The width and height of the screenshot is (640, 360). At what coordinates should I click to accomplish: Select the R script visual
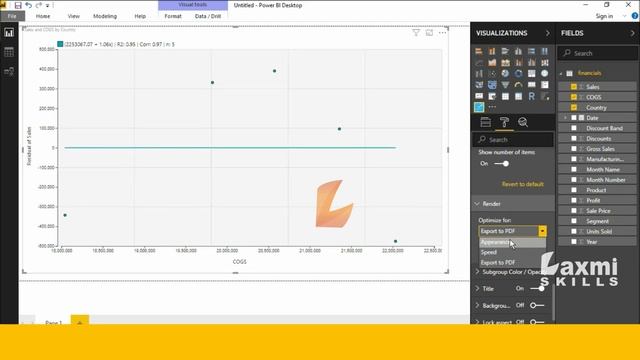pyautogui.click(x=531, y=96)
